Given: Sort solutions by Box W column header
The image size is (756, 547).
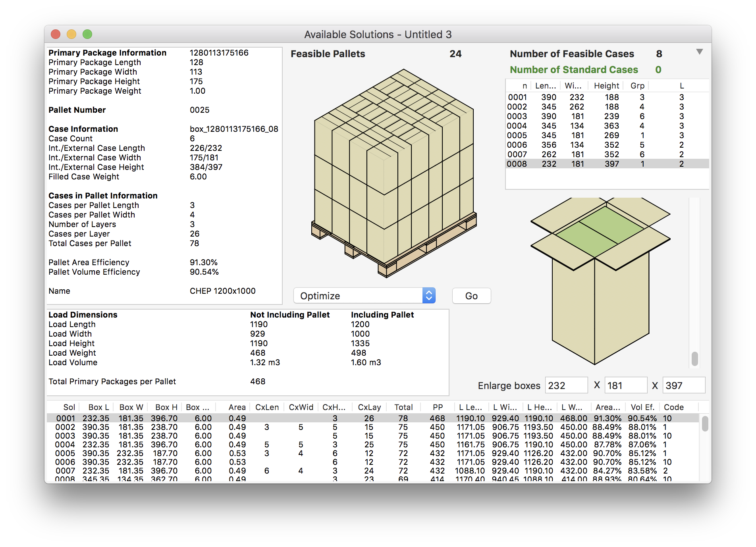Looking at the screenshot, I should (131, 407).
